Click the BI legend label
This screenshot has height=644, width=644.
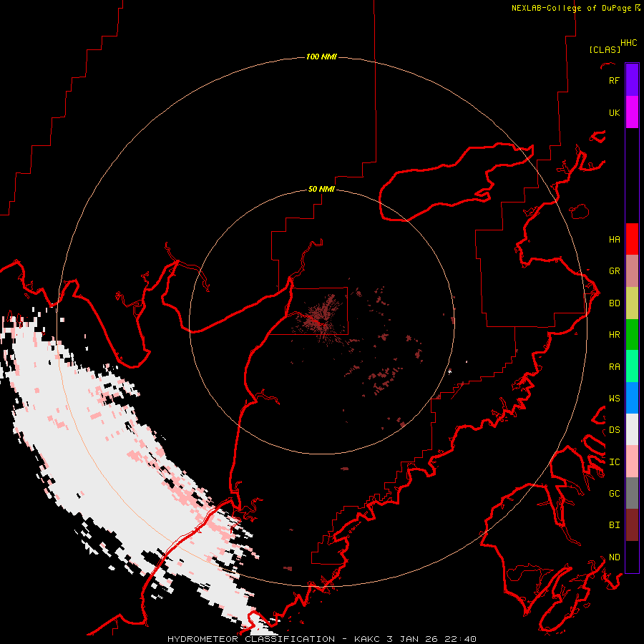[614, 525]
